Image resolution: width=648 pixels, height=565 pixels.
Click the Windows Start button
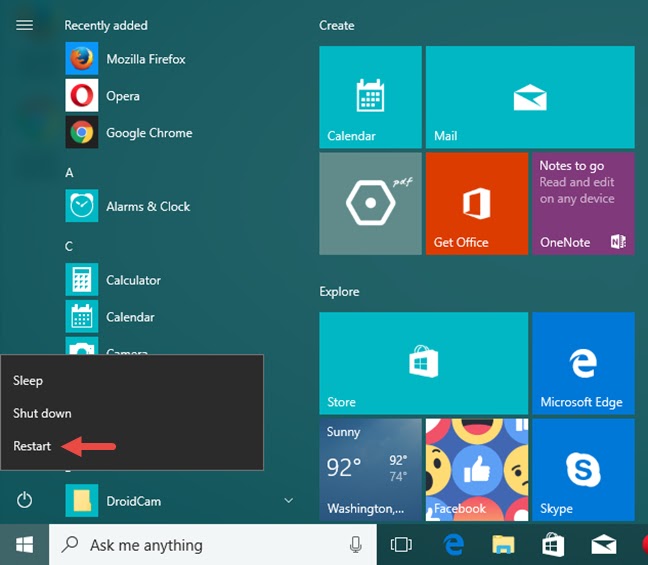point(24,545)
